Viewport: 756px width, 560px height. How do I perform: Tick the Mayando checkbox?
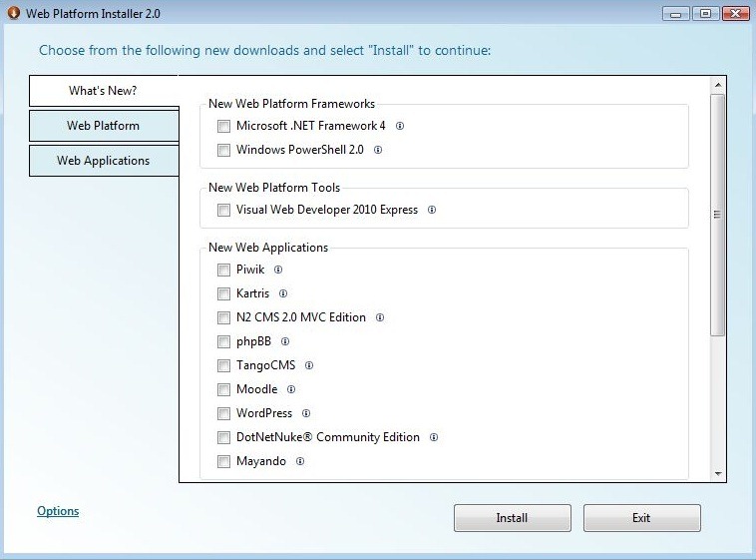pos(223,461)
